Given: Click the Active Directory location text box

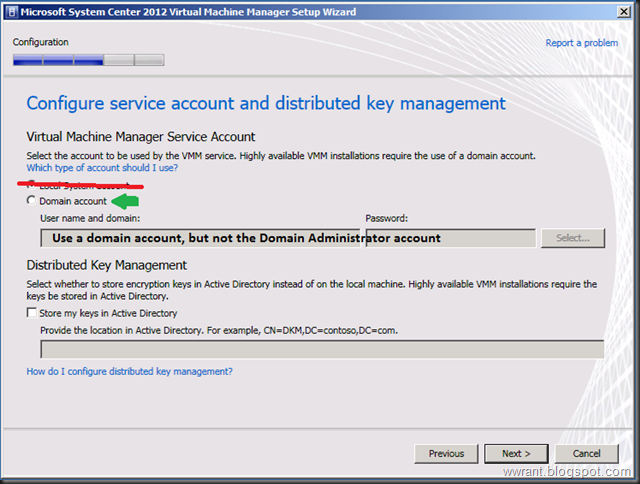Looking at the screenshot, I should pos(321,349).
